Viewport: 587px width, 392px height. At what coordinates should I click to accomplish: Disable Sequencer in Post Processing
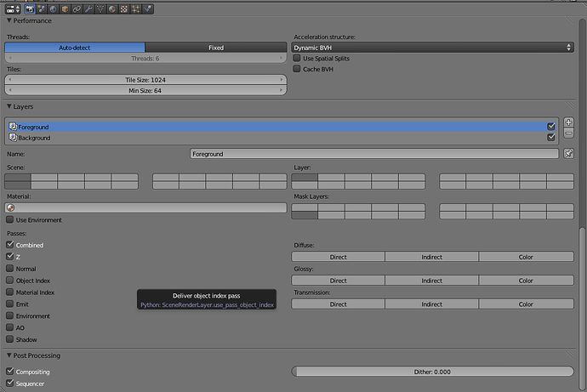point(10,383)
